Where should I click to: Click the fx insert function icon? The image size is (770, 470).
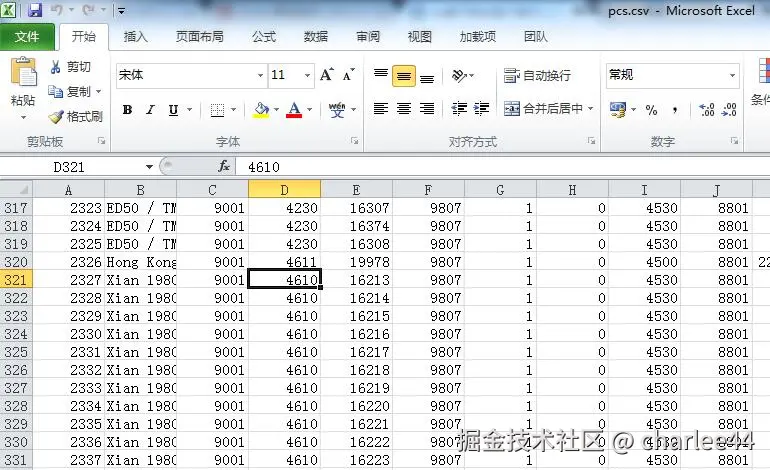[224, 166]
